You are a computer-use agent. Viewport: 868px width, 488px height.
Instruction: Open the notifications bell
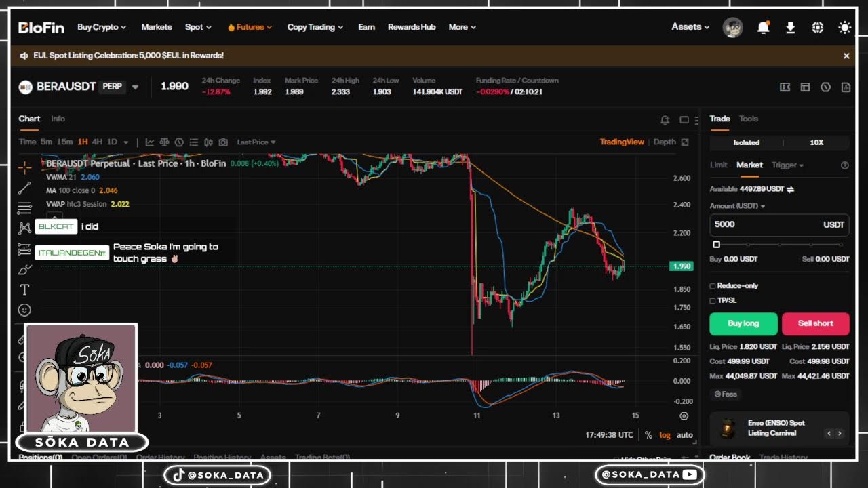click(763, 27)
